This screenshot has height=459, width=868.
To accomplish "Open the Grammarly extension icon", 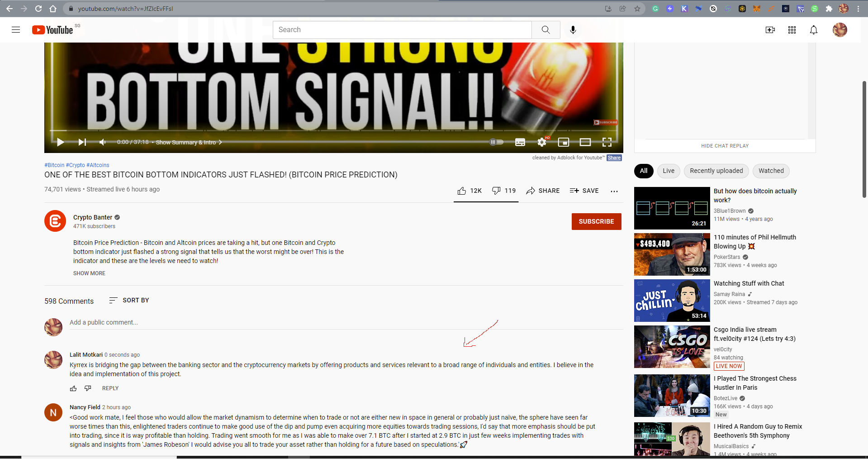I will [655, 9].
